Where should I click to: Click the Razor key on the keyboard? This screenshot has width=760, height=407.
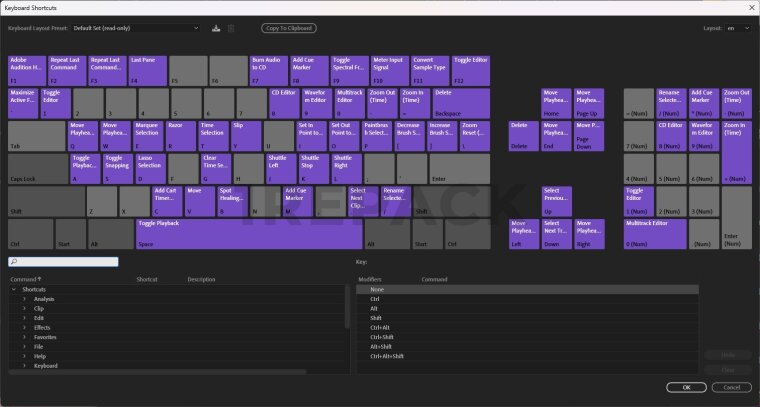coord(181,136)
